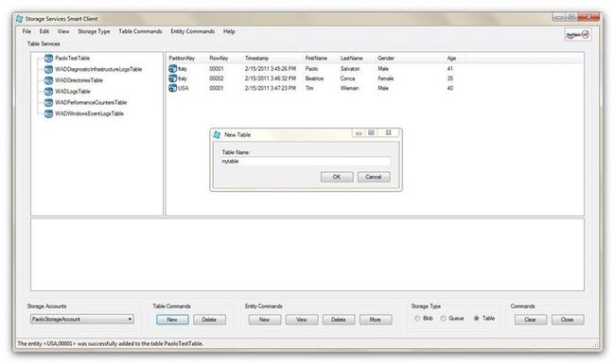Click the AppFabric CAT logo
The image size is (615, 364).
[x=578, y=35]
